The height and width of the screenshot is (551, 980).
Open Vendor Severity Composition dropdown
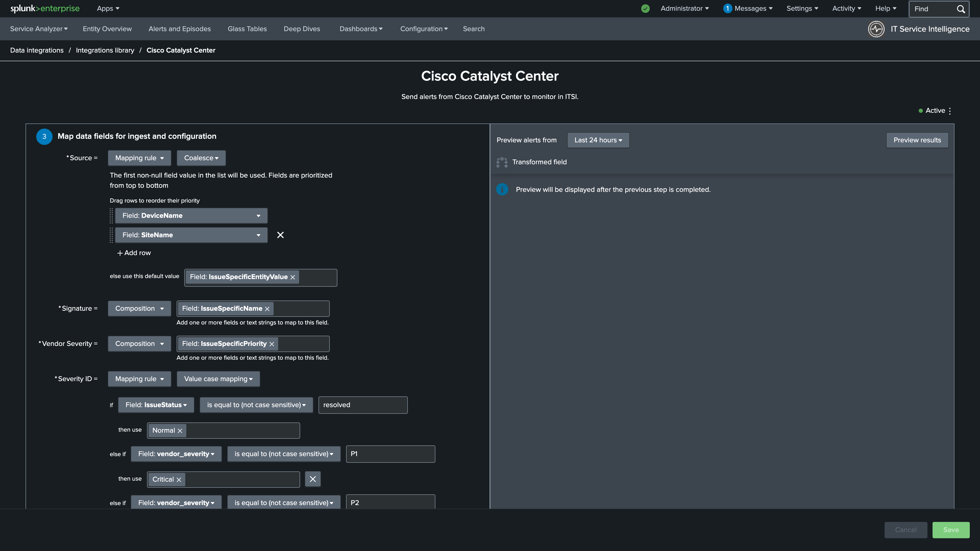(139, 344)
